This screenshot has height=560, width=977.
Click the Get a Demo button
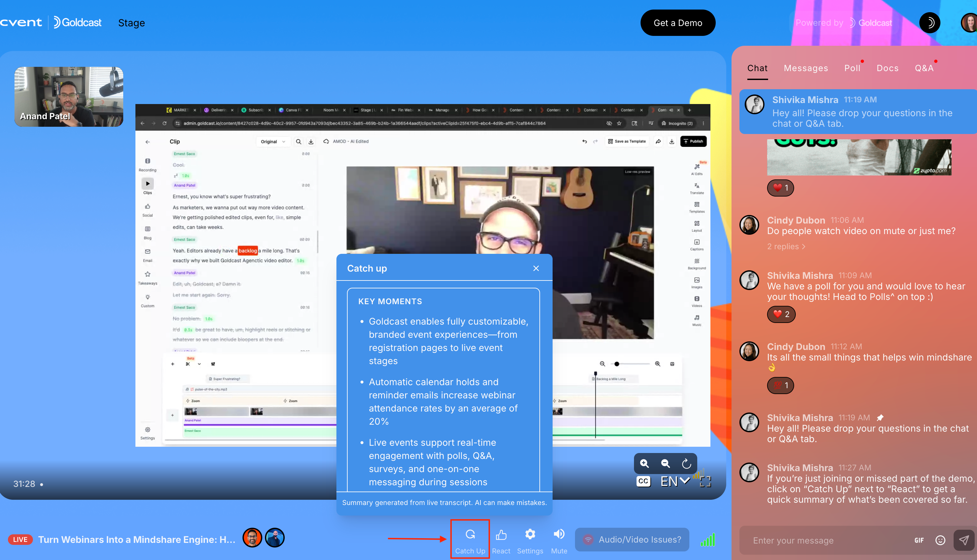[677, 23]
